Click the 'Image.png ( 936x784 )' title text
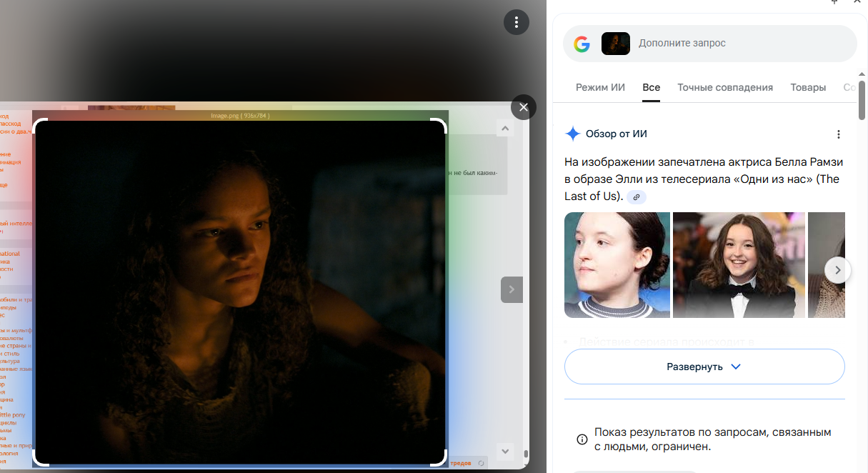The image size is (868, 473). click(x=240, y=115)
